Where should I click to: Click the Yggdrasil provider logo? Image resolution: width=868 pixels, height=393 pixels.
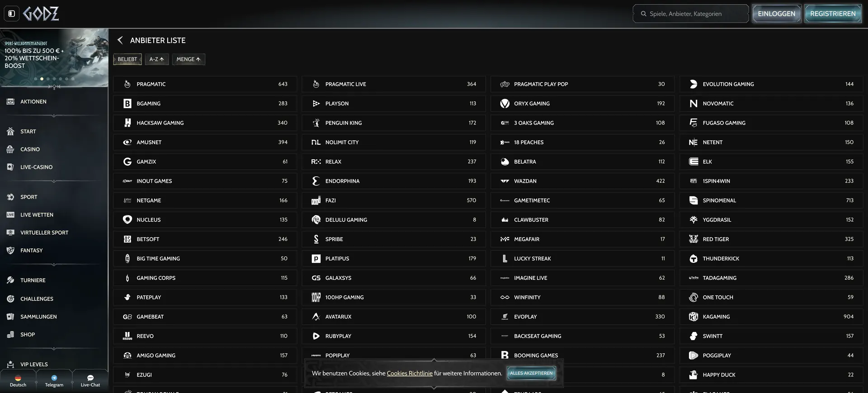pos(693,220)
